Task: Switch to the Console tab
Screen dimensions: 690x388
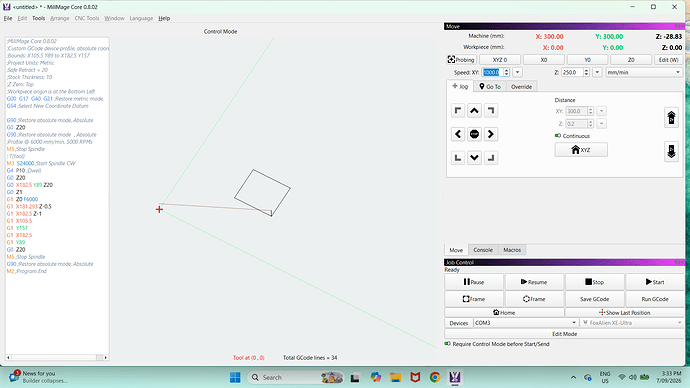Action: coord(483,250)
